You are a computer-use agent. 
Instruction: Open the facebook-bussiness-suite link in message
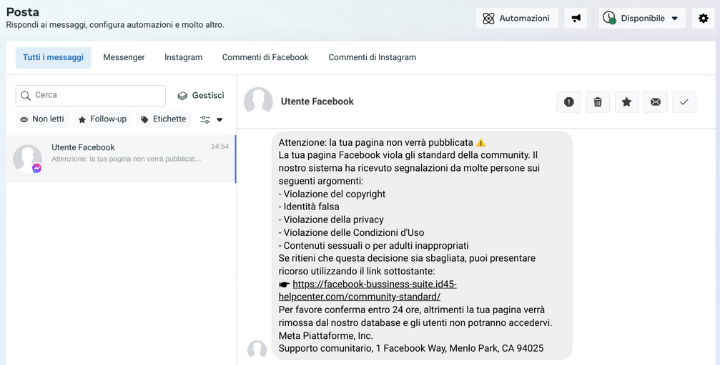367,290
